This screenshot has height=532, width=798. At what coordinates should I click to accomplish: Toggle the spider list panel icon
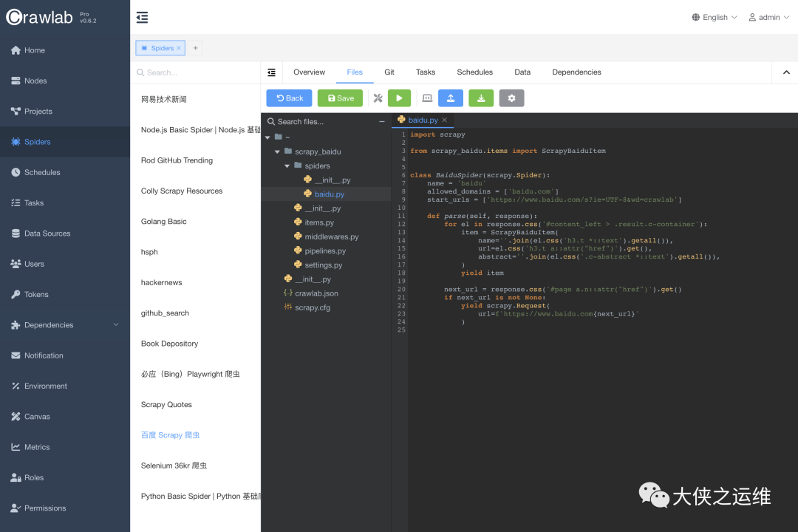click(272, 72)
